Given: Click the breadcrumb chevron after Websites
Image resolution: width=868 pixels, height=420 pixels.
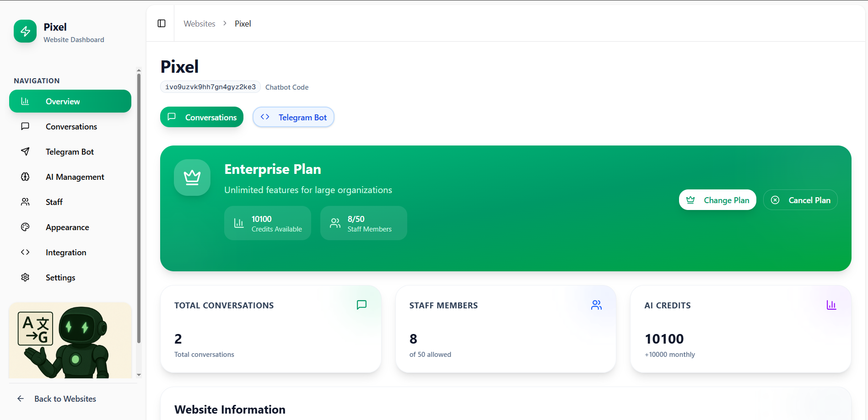Looking at the screenshot, I should coord(225,23).
